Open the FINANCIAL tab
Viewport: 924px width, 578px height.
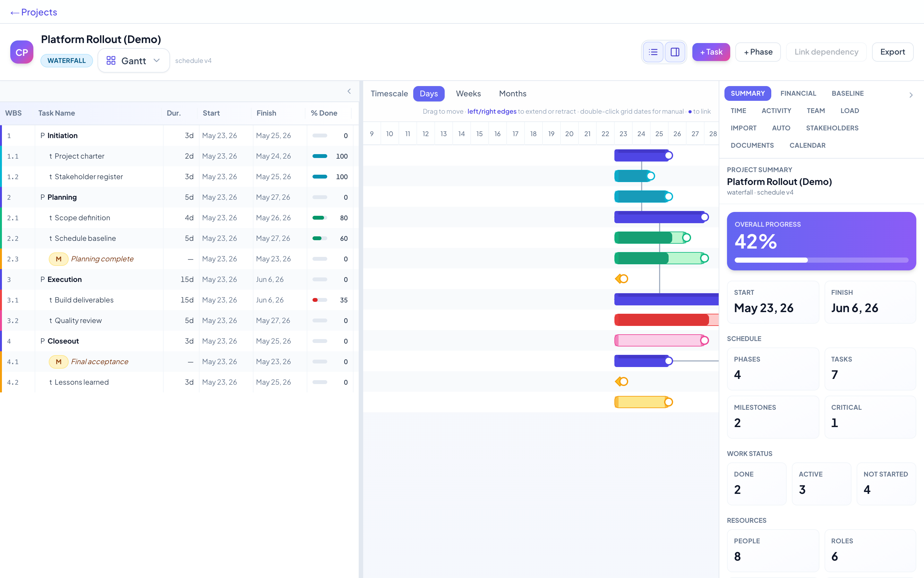798,94
